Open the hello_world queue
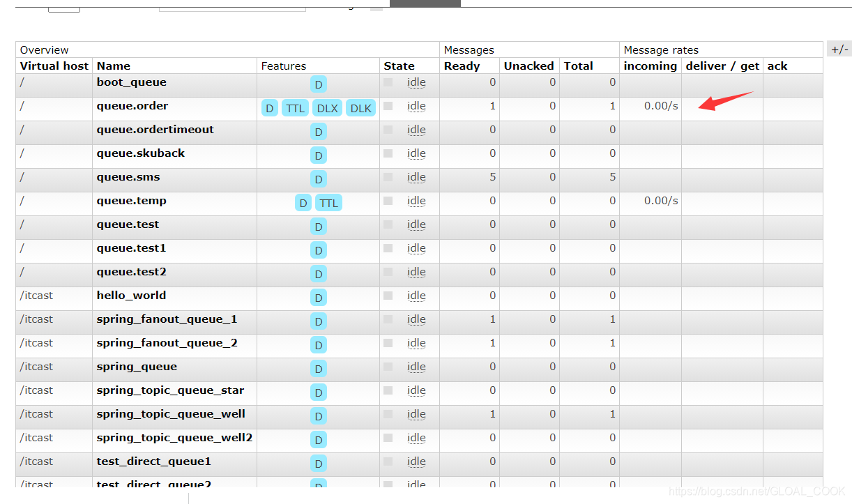Screen dimensions: 852x504 tap(132, 296)
